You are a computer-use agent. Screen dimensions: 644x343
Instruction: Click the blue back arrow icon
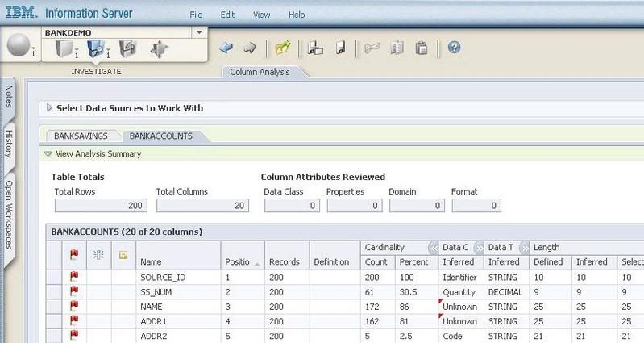226,48
